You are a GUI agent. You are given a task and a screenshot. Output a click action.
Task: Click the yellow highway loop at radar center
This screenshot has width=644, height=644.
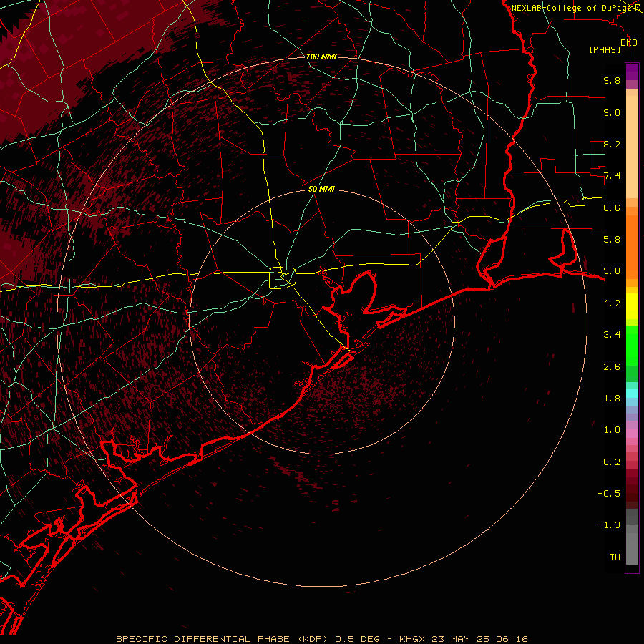coord(283,278)
